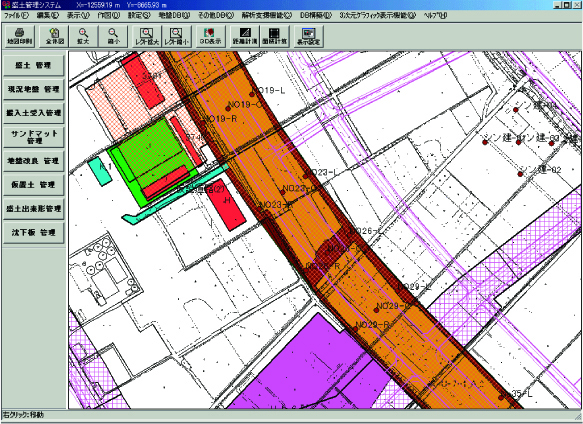Select the 沈下板 管理 button
The image size is (583, 424).
pyautogui.click(x=33, y=232)
